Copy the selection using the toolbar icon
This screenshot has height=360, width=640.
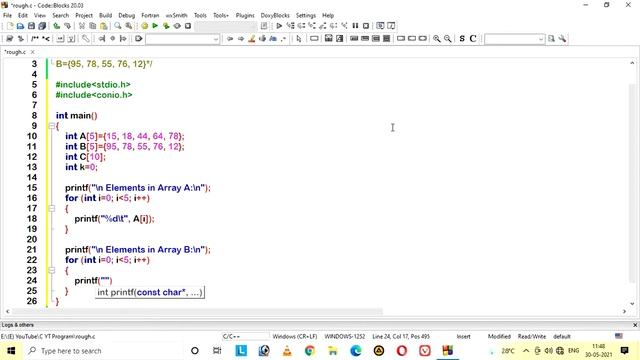[93, 26]
